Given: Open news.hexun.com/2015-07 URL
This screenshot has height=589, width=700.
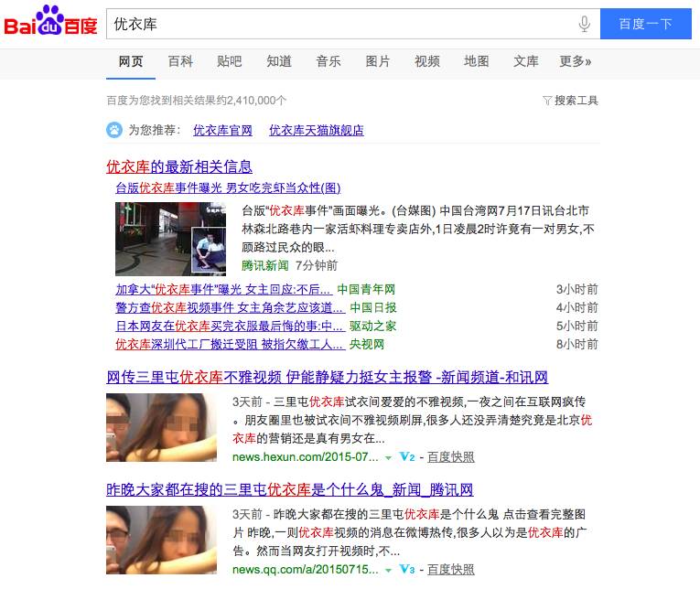Looking at the screenshot, I should pyautogui.click(x=306, y=457).
